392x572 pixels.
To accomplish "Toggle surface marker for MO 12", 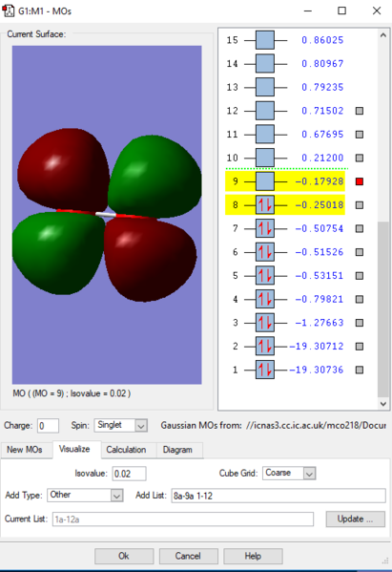I will (360, 111).
